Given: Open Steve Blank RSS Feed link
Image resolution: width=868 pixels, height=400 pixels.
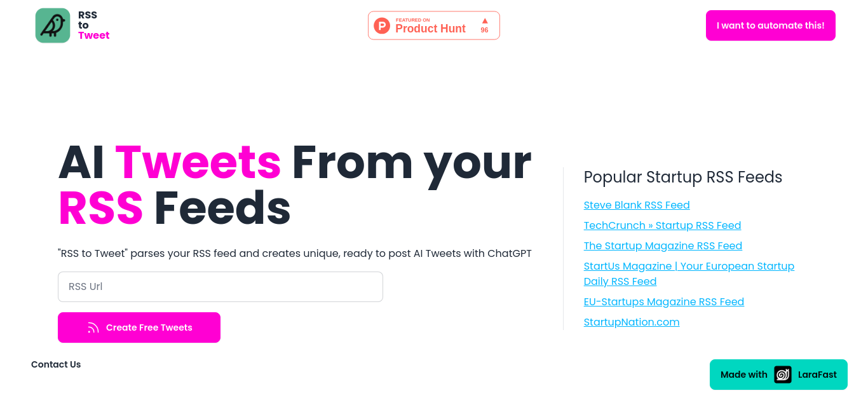Looking at the screenshot, I should pos(637,205).
